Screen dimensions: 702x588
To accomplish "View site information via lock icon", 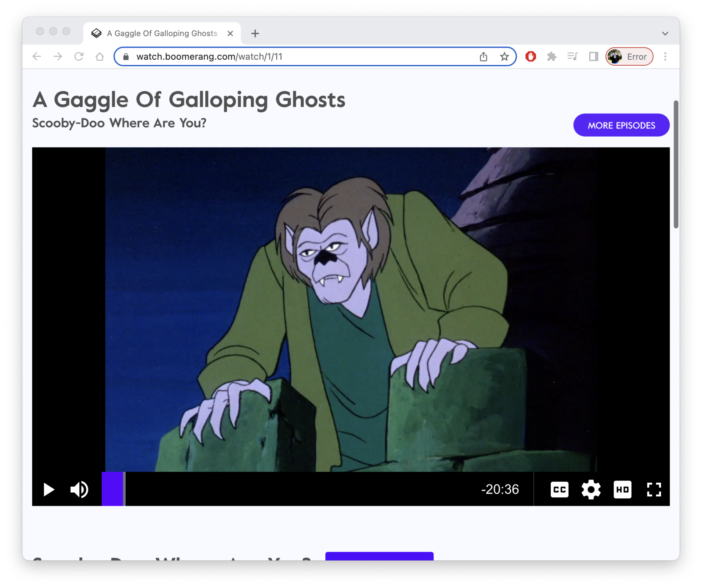I will [x=126, y=57].
